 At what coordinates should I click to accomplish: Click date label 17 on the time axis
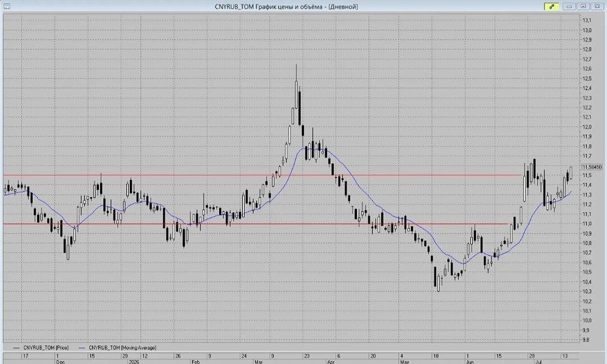pos(25,356)
